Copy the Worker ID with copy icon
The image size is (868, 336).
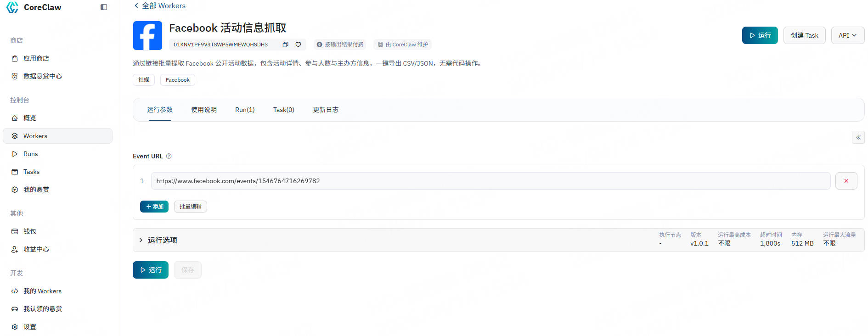click(285, 45)
